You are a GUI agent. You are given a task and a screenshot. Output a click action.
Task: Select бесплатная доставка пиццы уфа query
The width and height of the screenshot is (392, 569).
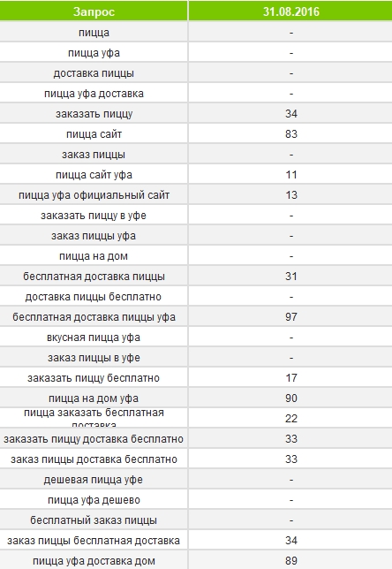point(94,317)
